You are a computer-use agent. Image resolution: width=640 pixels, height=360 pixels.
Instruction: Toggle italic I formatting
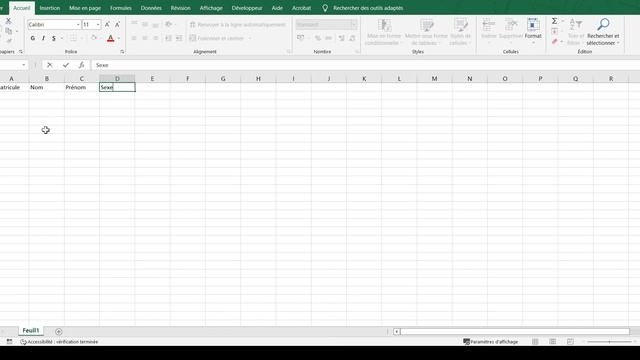click(43, 38)
